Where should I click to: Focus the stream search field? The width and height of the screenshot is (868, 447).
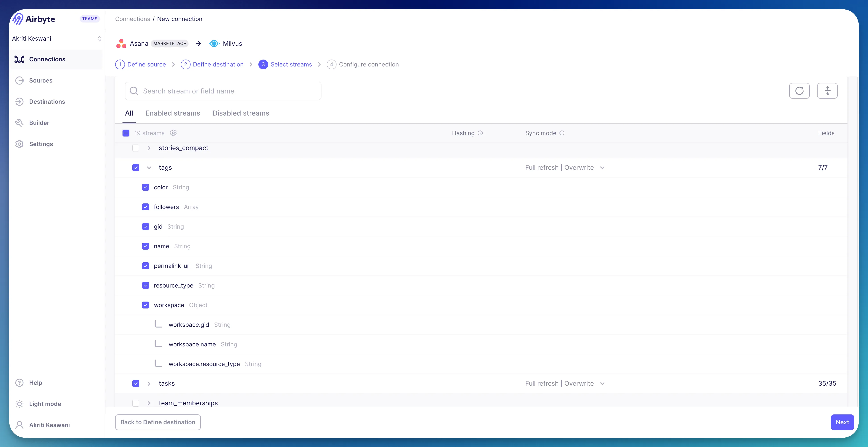coord(222,91)
